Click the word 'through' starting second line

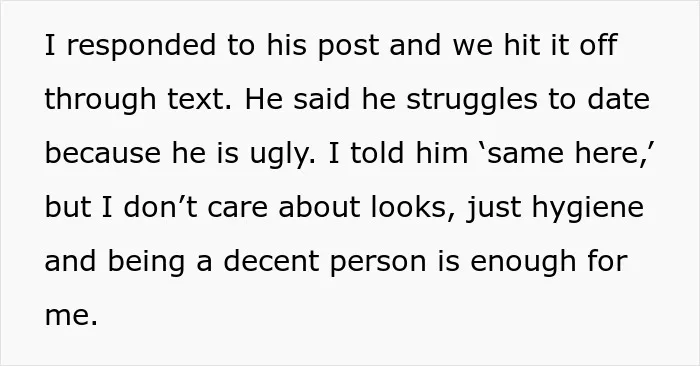tap(100, 100)
